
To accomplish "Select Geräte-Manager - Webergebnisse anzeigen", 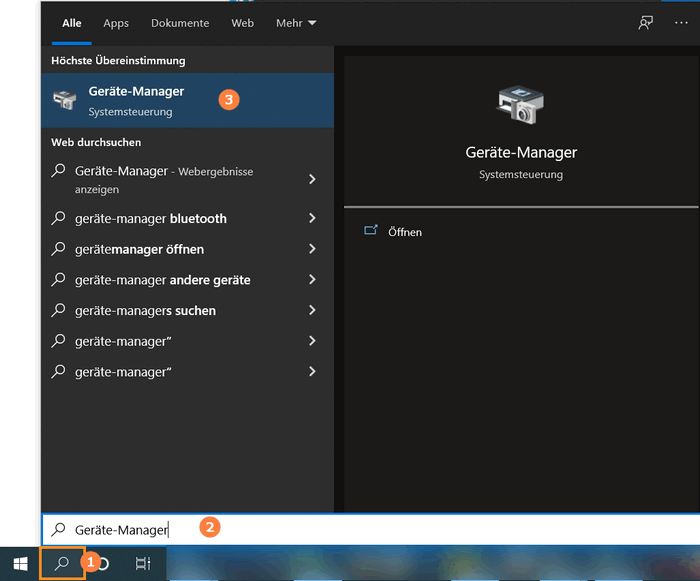I will (x=164, y=180).
